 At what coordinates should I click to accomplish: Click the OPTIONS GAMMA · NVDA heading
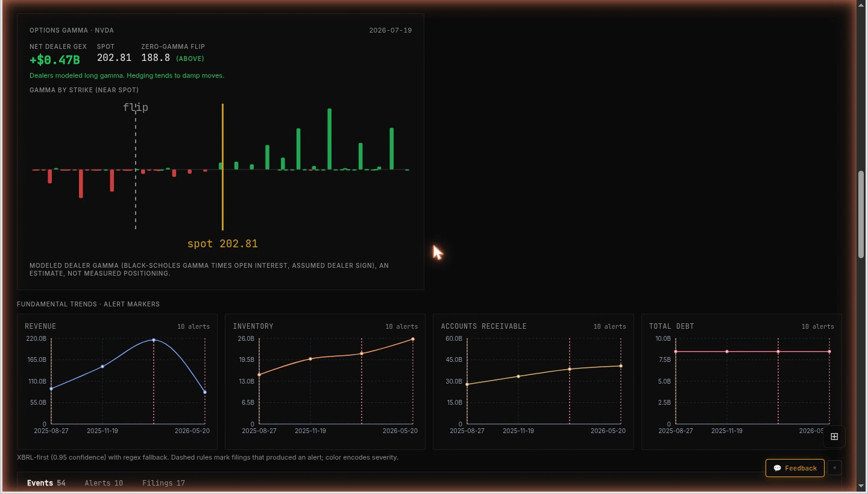72,30
